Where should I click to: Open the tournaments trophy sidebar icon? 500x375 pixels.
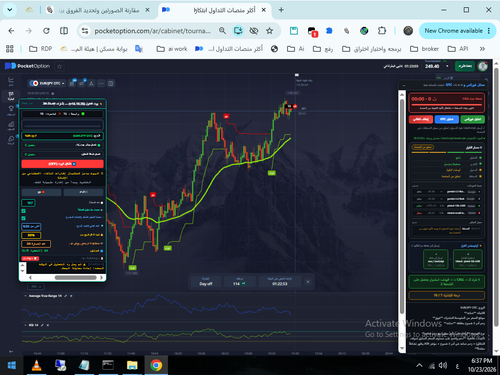[11, 110]
